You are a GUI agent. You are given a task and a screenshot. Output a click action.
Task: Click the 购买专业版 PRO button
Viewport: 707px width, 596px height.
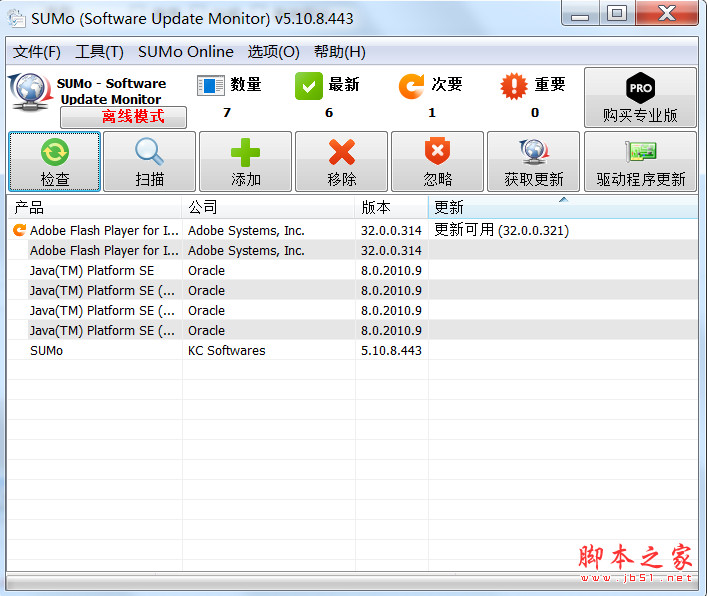pos(640,97)
